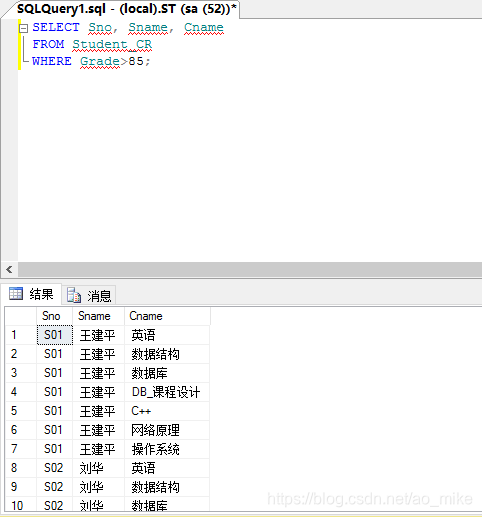Click the left scroll arrow of editor scrollbar

(x=9, y=269)
